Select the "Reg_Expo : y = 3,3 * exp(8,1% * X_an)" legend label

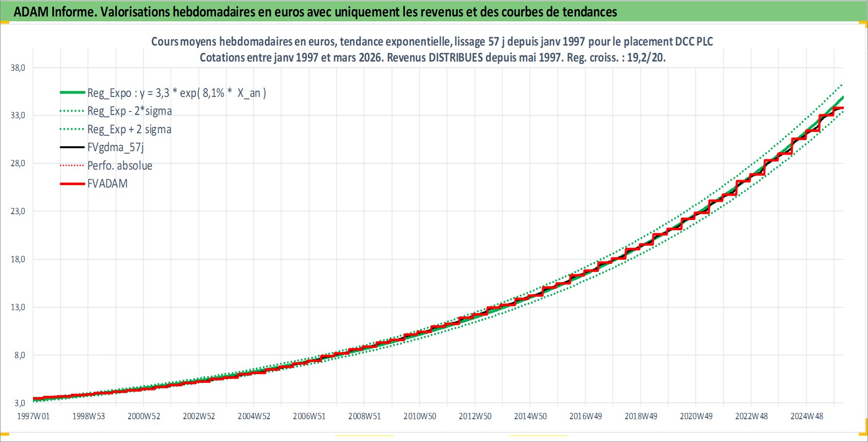[177, 93]
